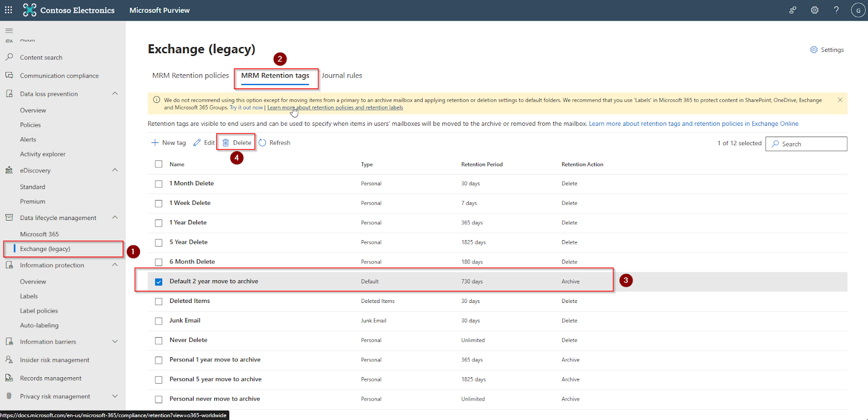Click the Search tags input field
868x420 pixels.
pos(806,144)
